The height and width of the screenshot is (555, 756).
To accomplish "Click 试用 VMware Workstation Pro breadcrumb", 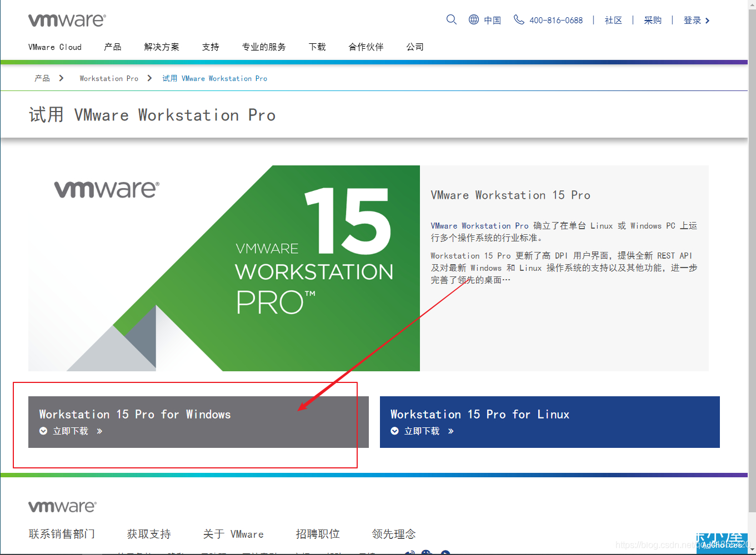I will (214, 78).
